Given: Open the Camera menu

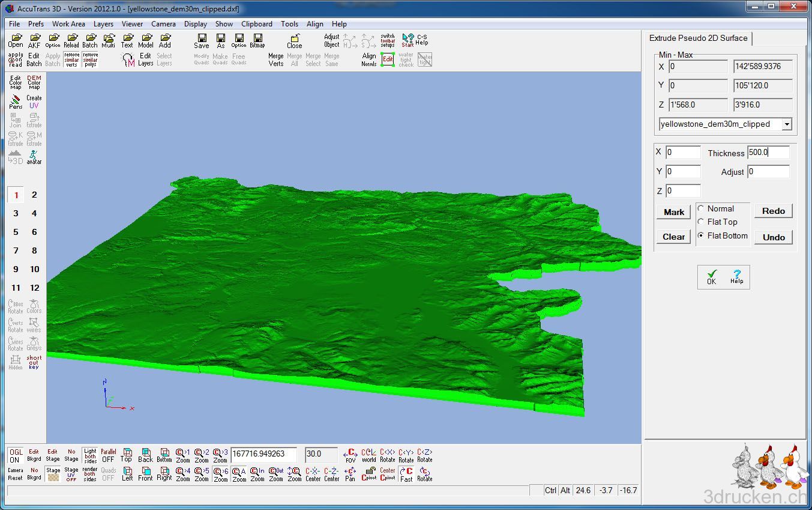Looking at the screenshot, I should click(x=163, y=24).
